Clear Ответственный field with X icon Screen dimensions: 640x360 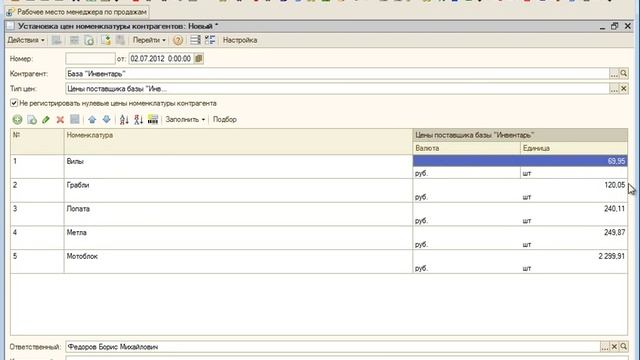tap(614, 347)
